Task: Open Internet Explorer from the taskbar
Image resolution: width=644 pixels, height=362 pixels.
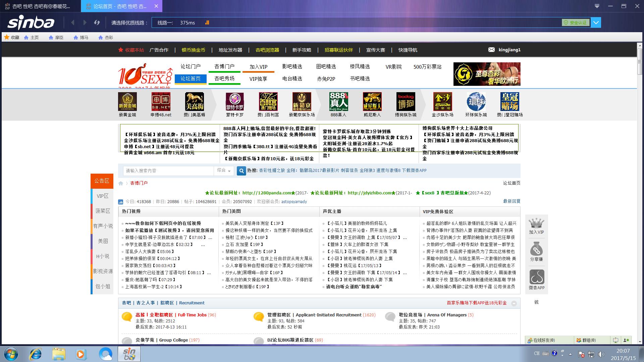Action: point(35,354)
